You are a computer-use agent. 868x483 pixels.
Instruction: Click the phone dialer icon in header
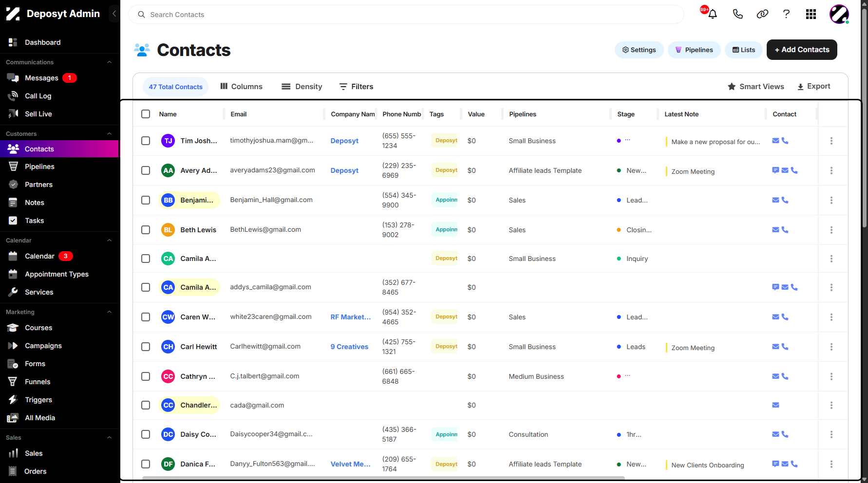738,14
